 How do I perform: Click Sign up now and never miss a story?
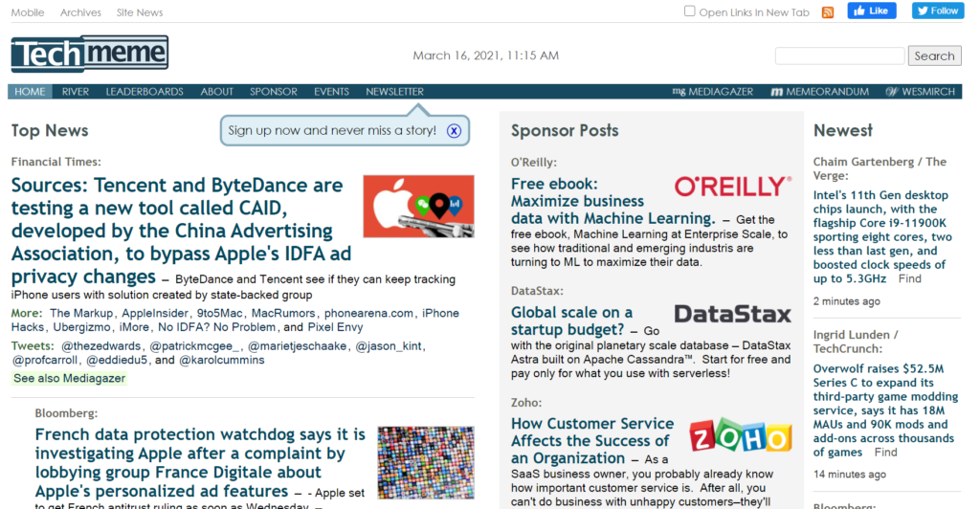click(332, 130)
